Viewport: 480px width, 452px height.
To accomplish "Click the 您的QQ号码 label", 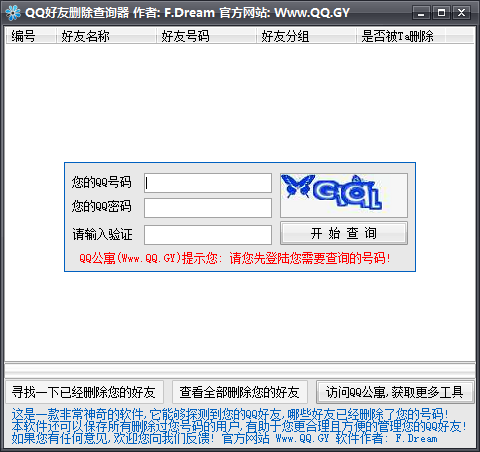I will point(102,182).
